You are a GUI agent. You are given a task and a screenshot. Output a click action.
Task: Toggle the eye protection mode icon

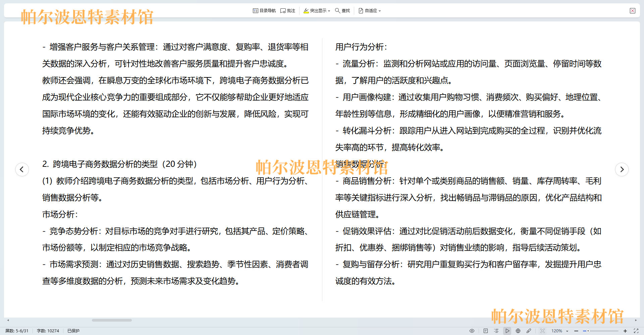(x=472, y=331)
